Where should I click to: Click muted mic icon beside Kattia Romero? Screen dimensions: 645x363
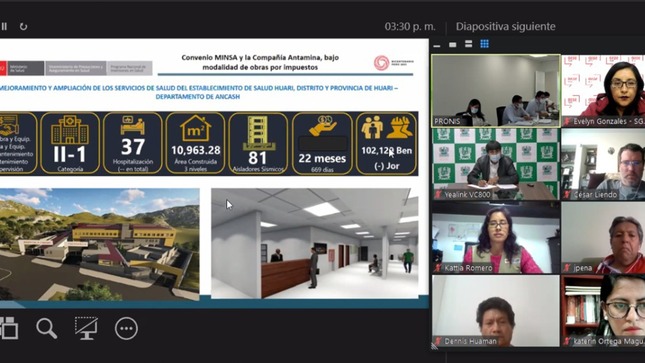pyautogui.click(x=438, y=268)
